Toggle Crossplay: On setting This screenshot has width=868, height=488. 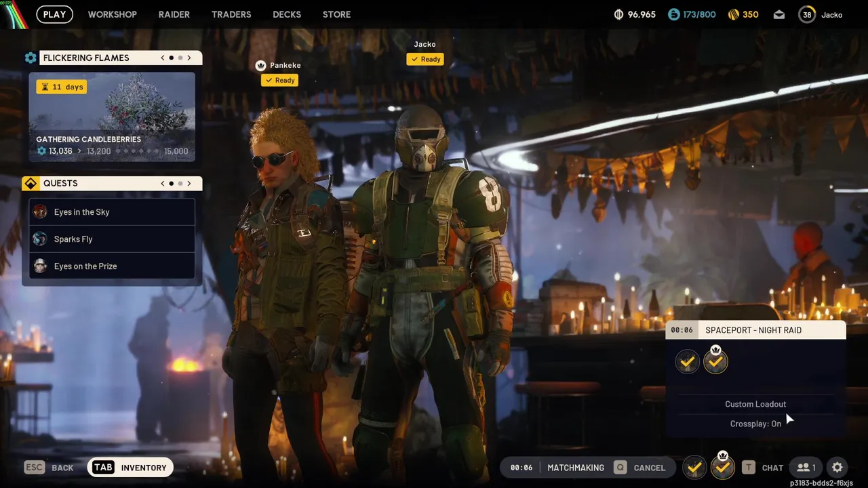(x=755, y=424)
